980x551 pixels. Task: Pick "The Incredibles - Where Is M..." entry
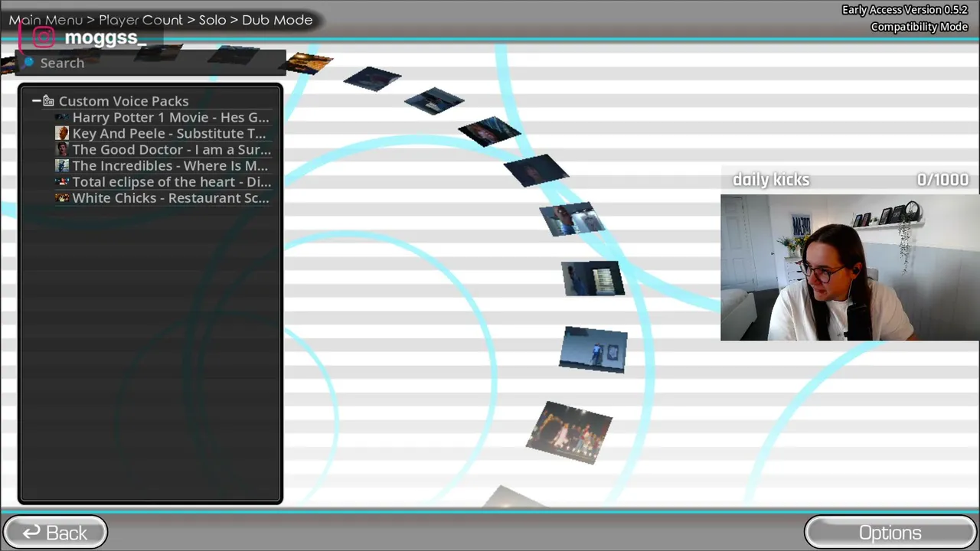(162, 166)
